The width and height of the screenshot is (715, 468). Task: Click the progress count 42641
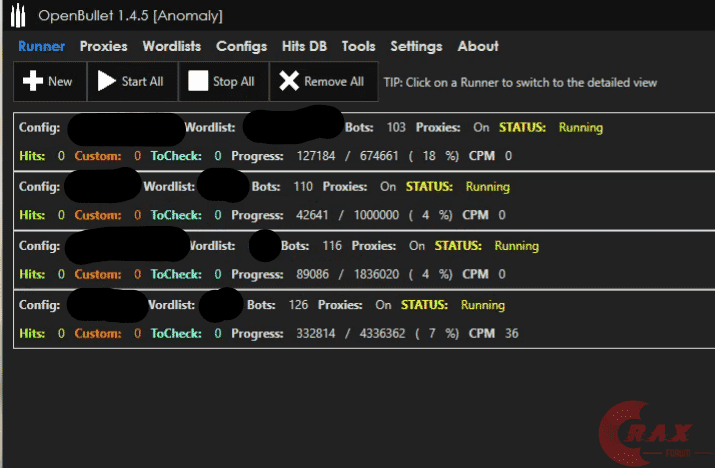(x=312, y=215)
